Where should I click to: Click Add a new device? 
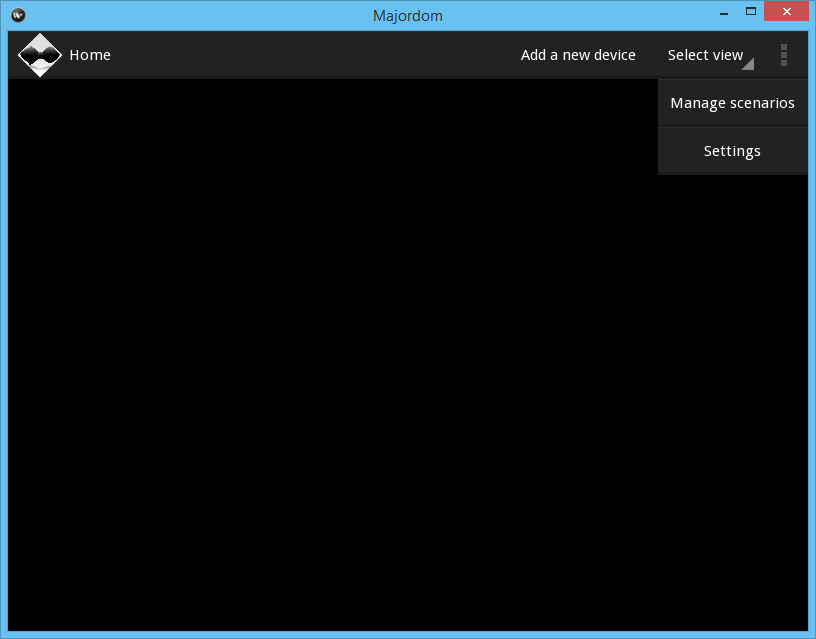(578, 55)
